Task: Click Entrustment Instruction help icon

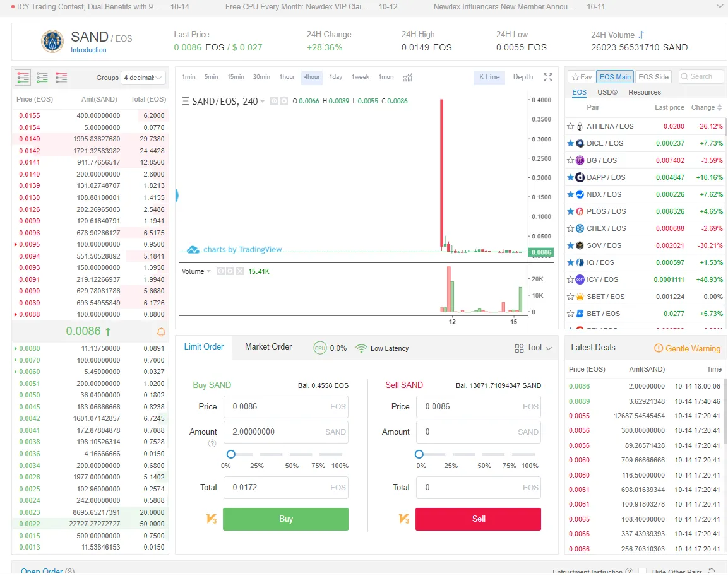Action: pos(629,572)
